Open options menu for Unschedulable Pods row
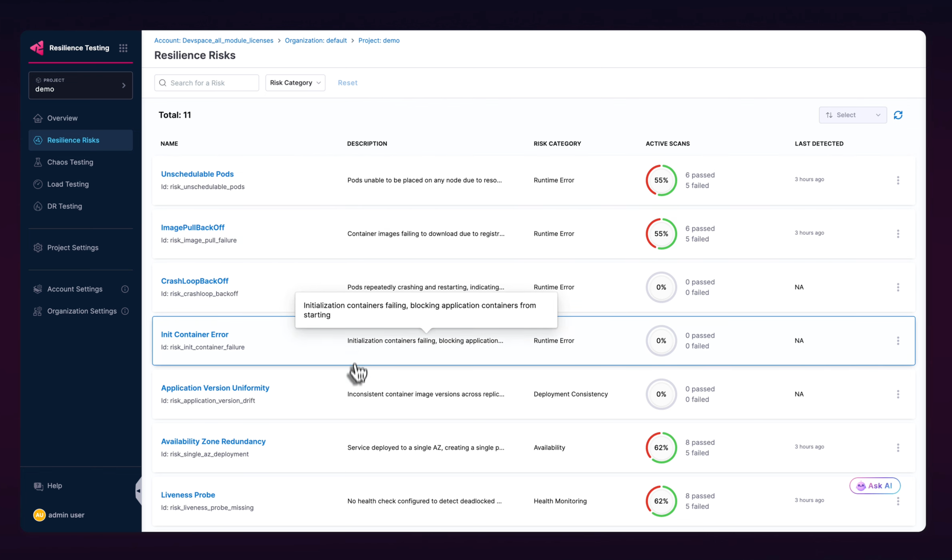 coord(898,180)
